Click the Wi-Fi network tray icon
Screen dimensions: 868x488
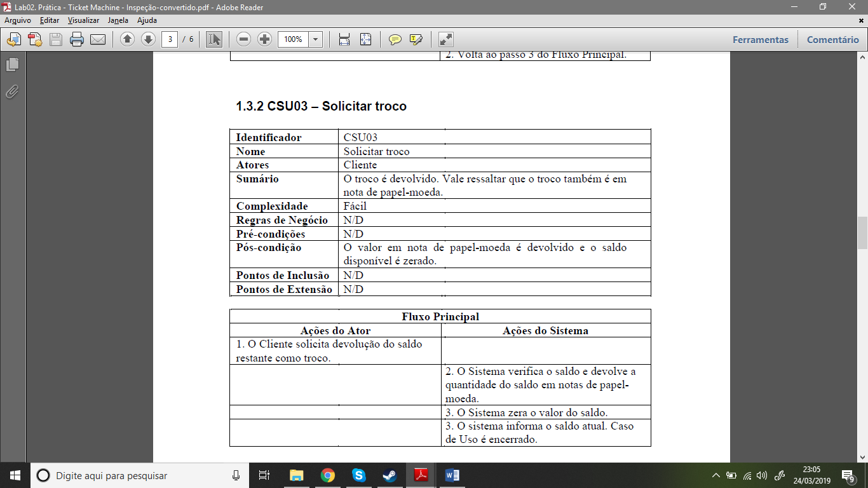pos(747,475)
